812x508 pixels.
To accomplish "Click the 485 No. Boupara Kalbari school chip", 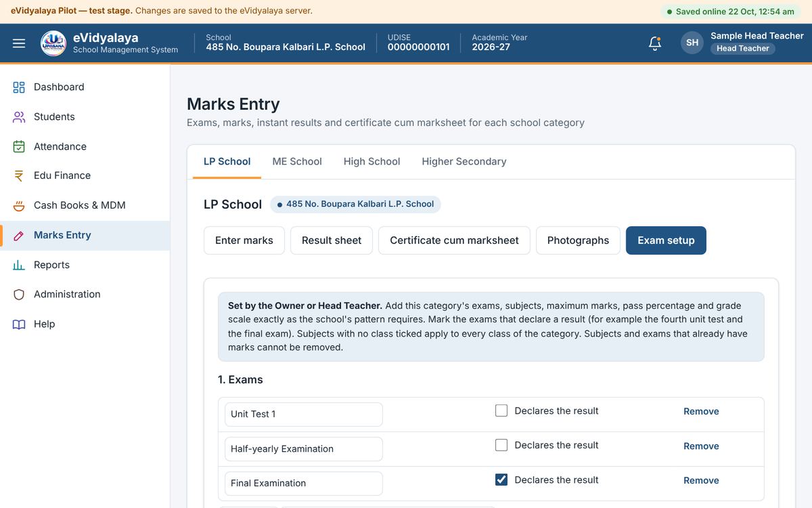I will pyautogui.click(x=355, y=205).
